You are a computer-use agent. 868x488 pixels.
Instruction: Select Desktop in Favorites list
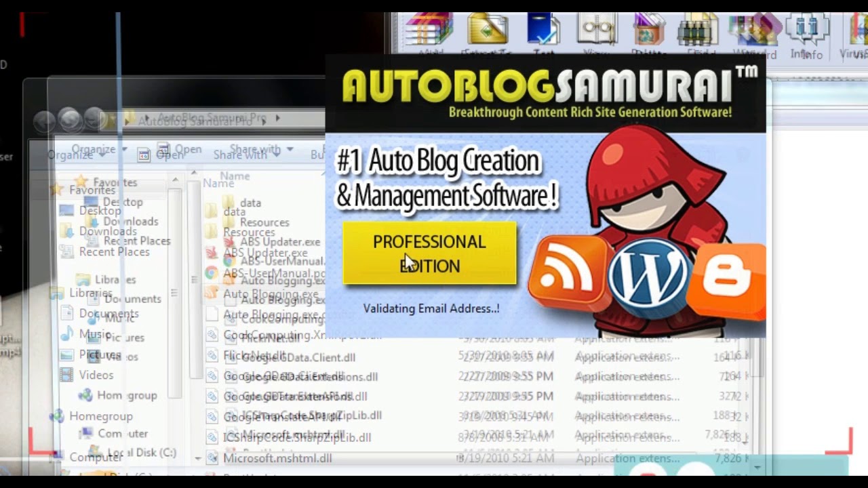pos(100,211)
